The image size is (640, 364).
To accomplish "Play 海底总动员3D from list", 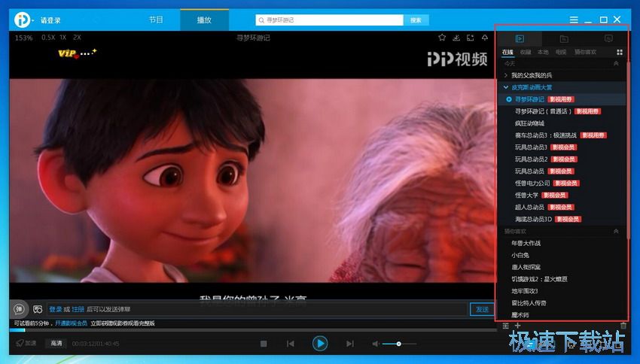I will (x=533, y=220).
